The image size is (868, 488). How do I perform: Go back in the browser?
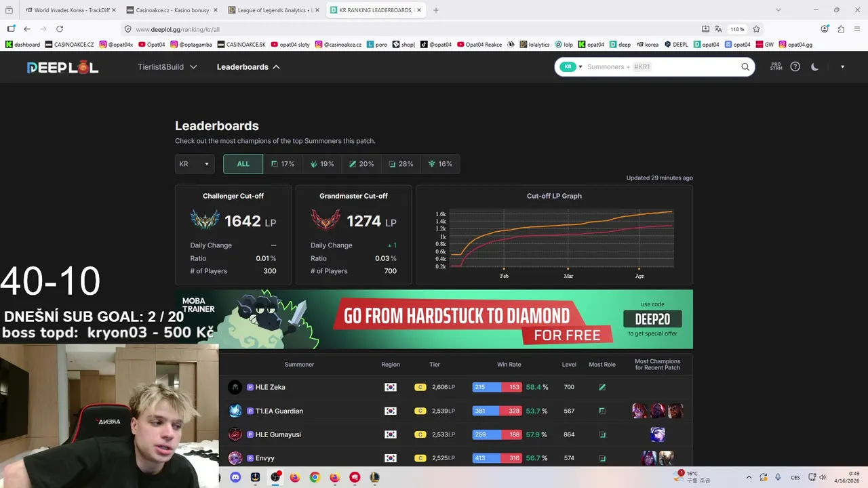27,29
